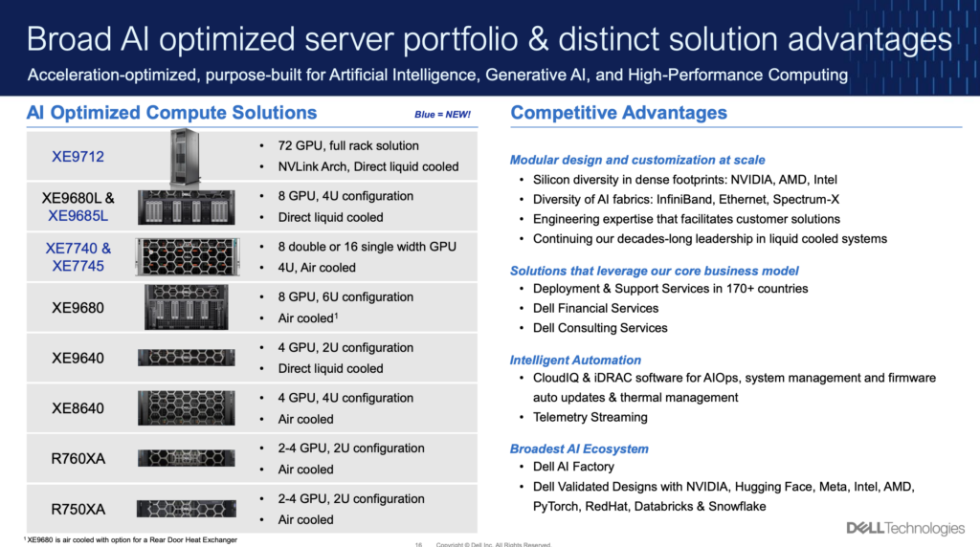Click '8 GPU, 4U configuration' bullet
980x547 pixels.
point(345,196)
